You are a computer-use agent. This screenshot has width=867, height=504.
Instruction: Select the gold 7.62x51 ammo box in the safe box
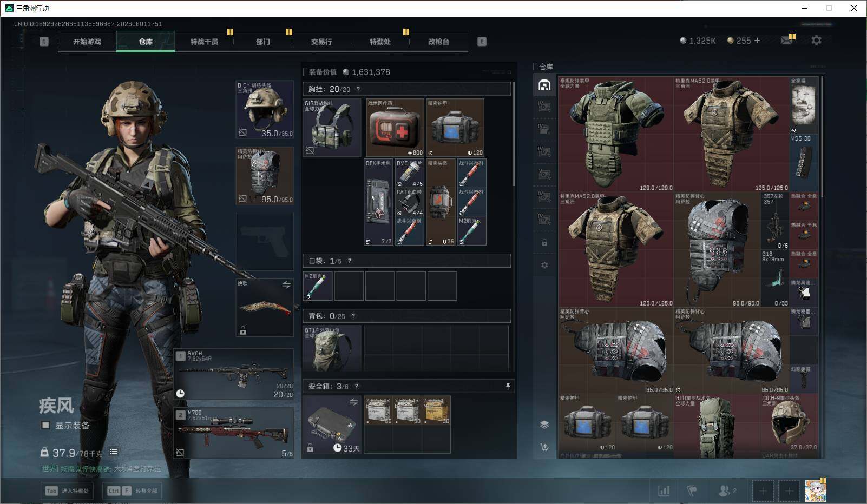pyautogui.click(x=437, y=410)
